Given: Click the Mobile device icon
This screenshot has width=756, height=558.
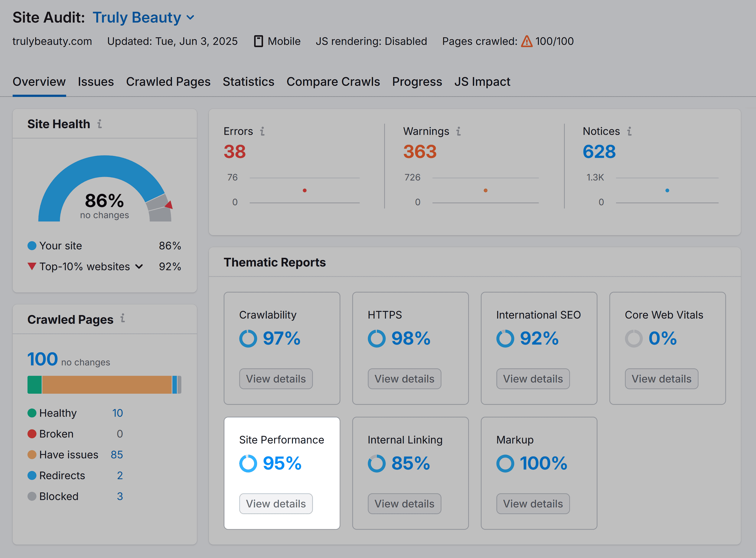Looking at the screenshot, I should [x=259, y=41].
